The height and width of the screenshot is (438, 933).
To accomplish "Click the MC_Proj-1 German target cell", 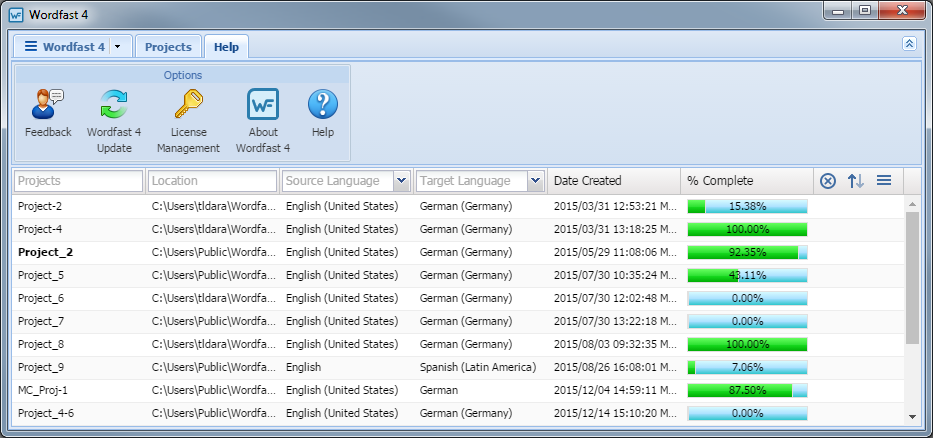I will coord(439,390).
